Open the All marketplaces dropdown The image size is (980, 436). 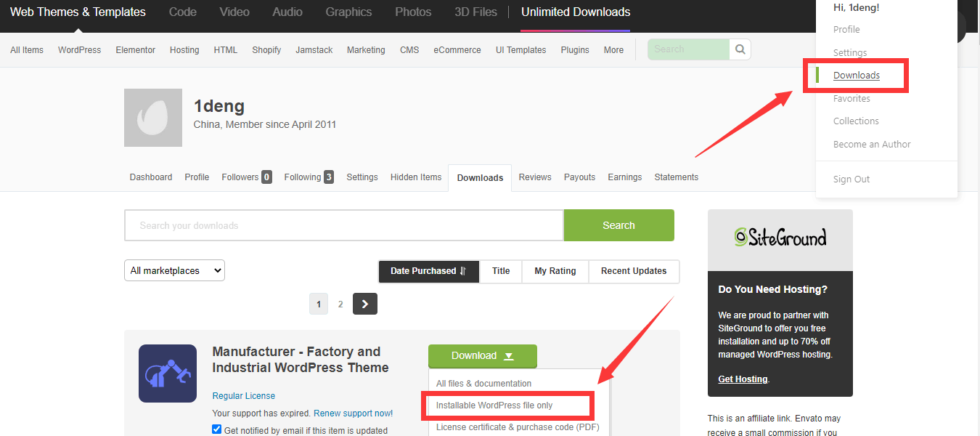pyautogui.click(x=174, y=270)
